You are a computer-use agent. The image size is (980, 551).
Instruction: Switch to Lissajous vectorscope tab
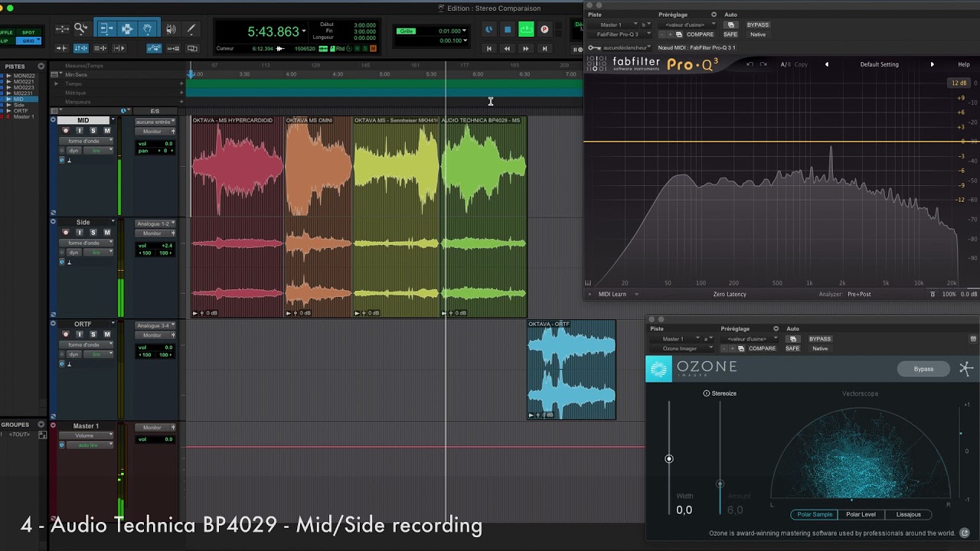tap(908, 514)
